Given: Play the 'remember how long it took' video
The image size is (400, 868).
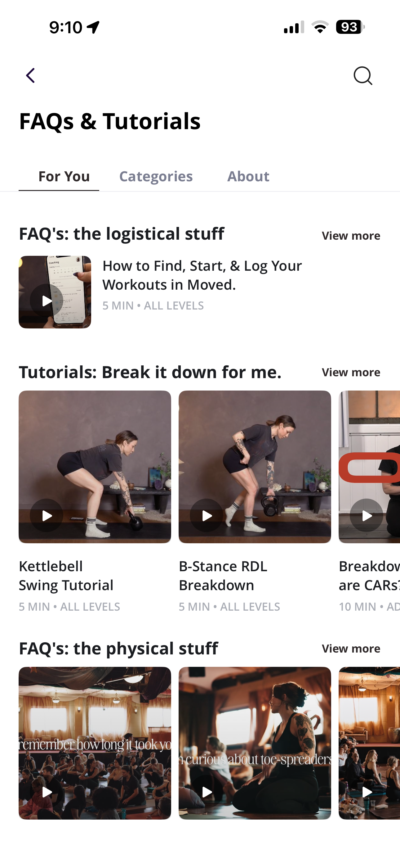Looking at the screenshot, I should 47,792.
